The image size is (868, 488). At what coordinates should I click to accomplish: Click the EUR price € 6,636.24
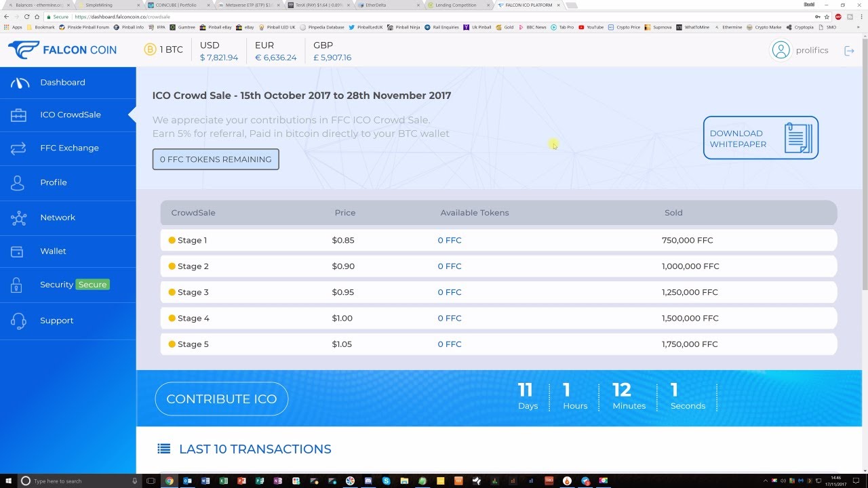(x=276, y=58)
